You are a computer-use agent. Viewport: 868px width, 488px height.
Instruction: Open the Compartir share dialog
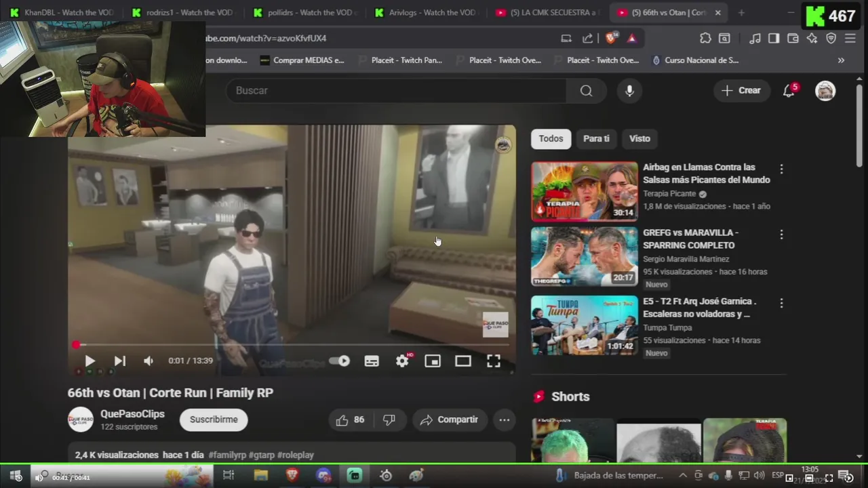pos(449,420)
